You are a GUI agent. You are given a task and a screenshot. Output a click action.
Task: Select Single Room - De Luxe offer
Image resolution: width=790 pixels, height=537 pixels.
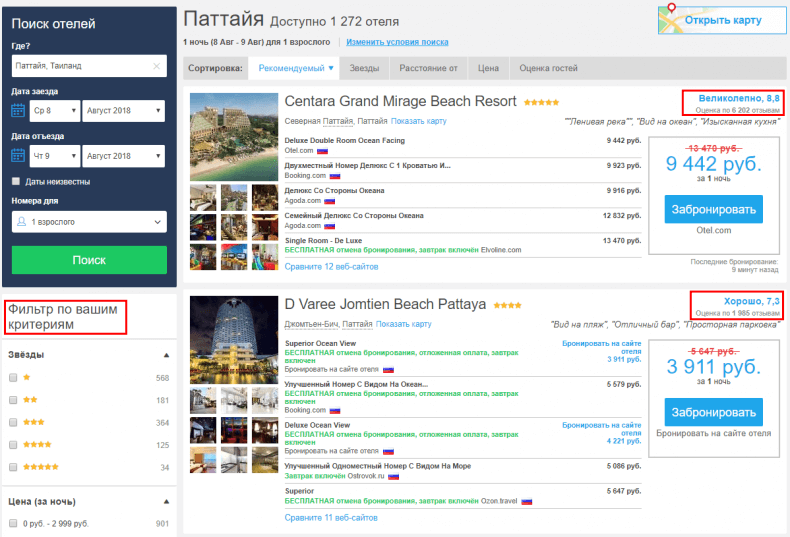tap(323, 241)
